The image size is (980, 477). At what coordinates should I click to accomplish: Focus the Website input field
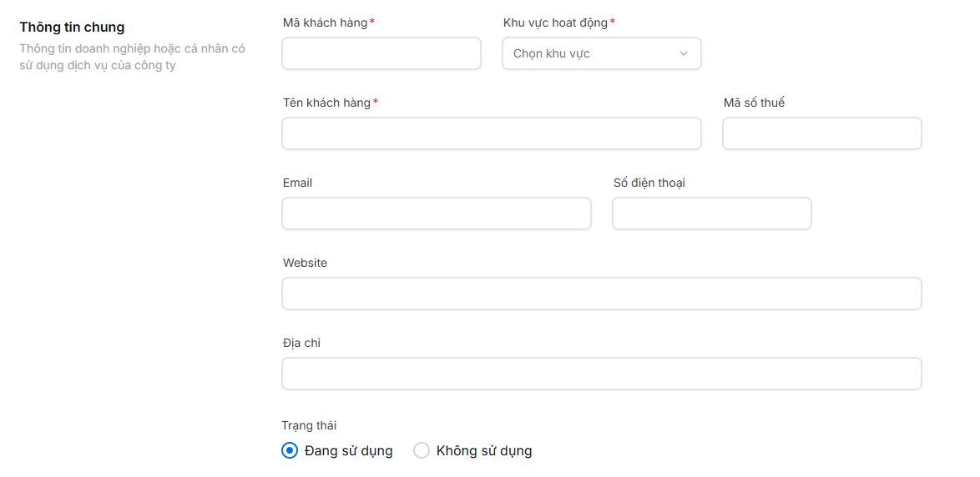601,294
